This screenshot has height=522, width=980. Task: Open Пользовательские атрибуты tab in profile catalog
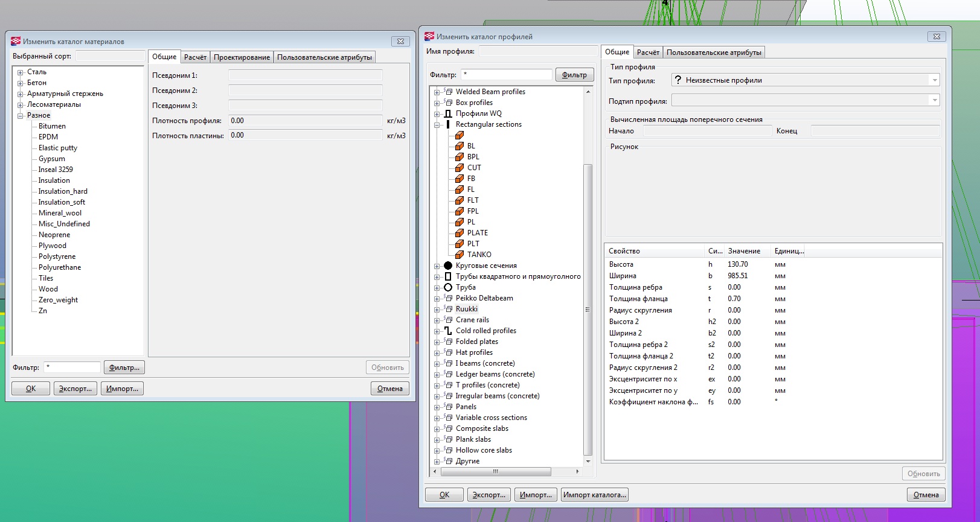[713, 53]
